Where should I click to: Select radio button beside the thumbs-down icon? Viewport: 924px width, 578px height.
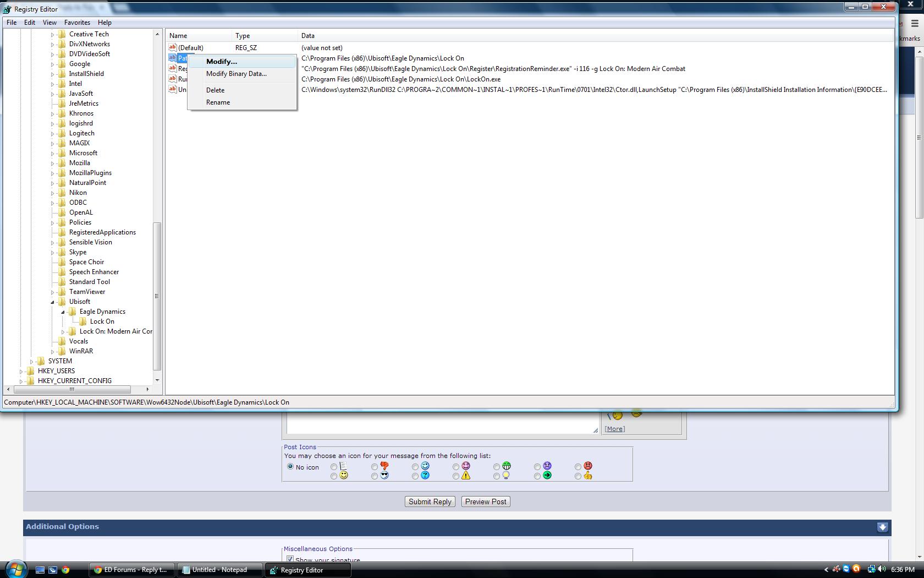(x=375, y=467)
